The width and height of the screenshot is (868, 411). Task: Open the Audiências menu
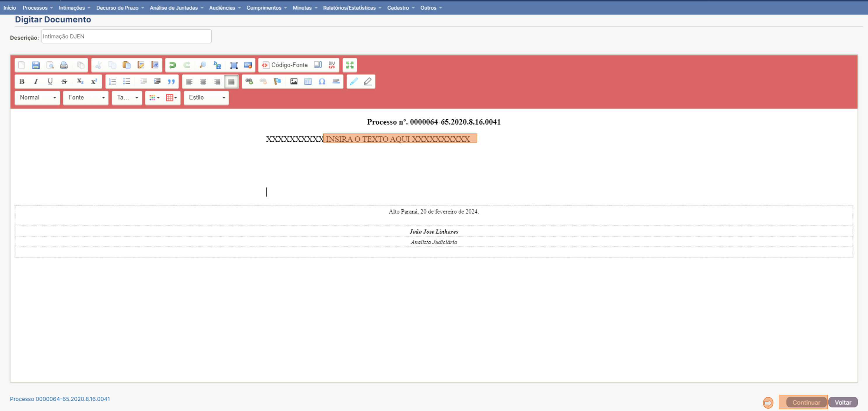click(225, 8)
